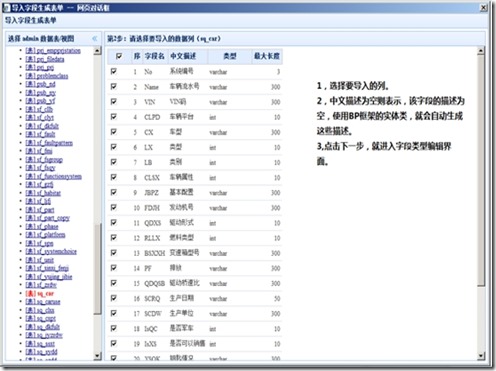Select the 是否军车 description cell

181,328
